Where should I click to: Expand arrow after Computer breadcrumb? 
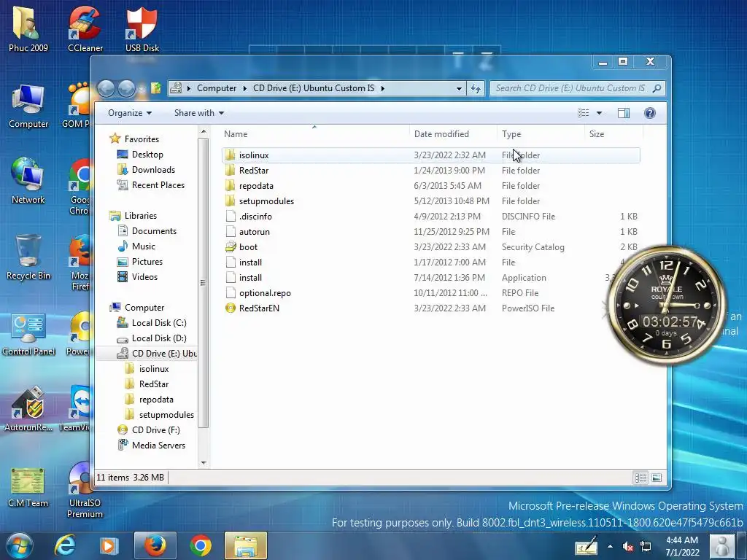click(x=245, y=88)
